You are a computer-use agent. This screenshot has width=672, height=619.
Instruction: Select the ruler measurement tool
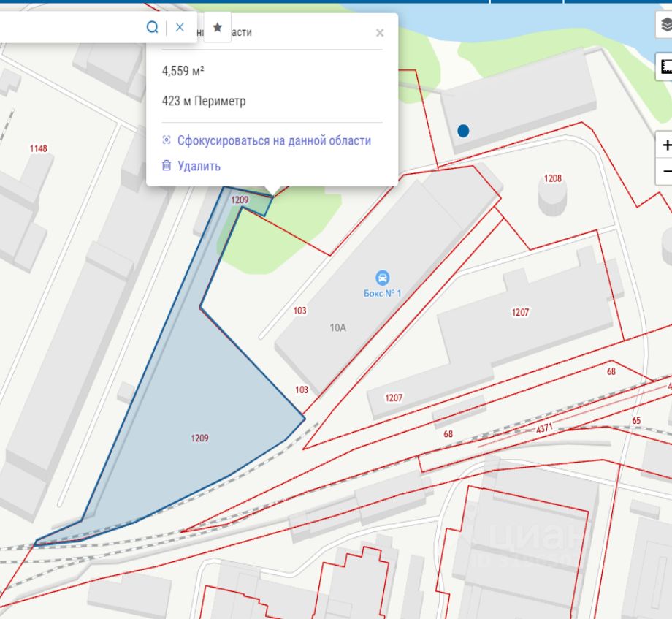[x=665, y=67]
